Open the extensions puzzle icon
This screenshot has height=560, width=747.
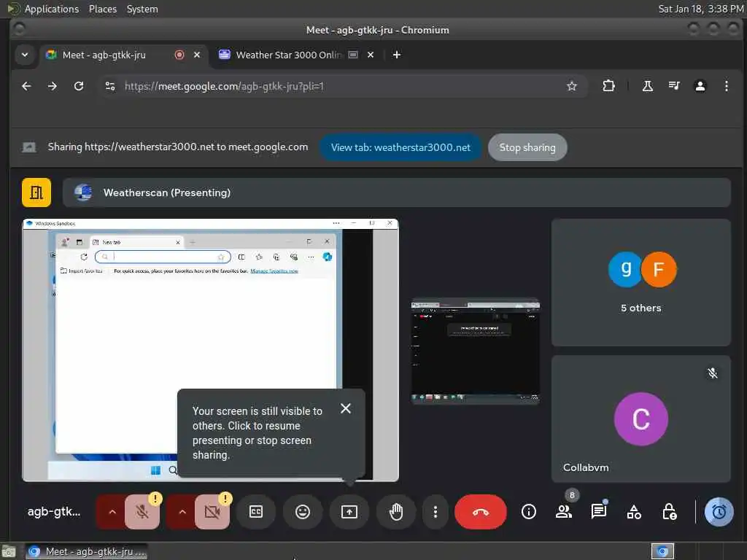[x=608, y=86]
